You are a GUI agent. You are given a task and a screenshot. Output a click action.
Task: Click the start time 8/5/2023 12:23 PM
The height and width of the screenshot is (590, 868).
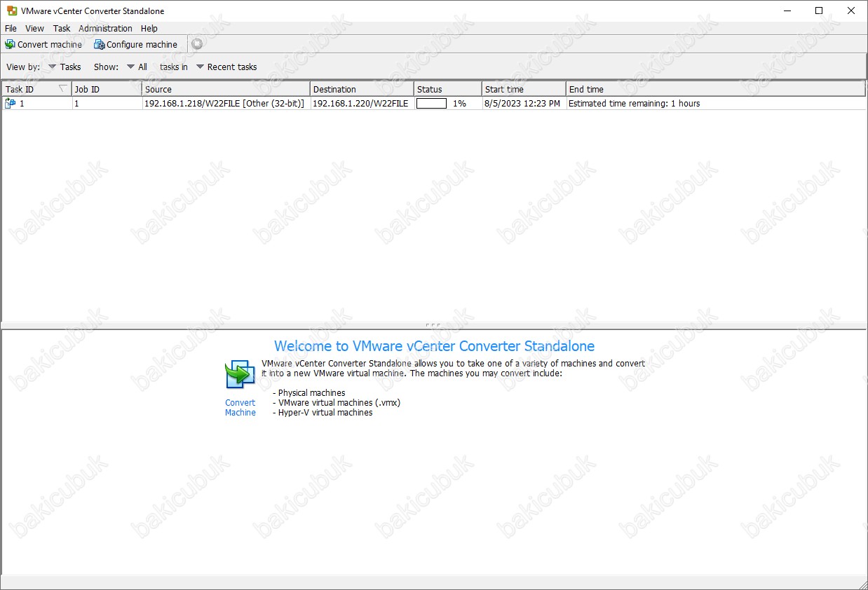522,103
